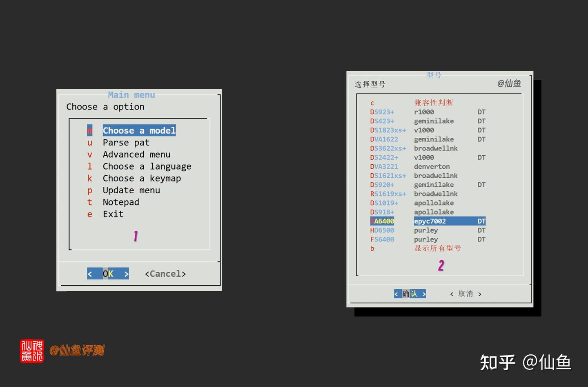This screenshot has width=588, height=387.
Task: Click the Cancel button in Main menu
Action: (x=165, y=274)
